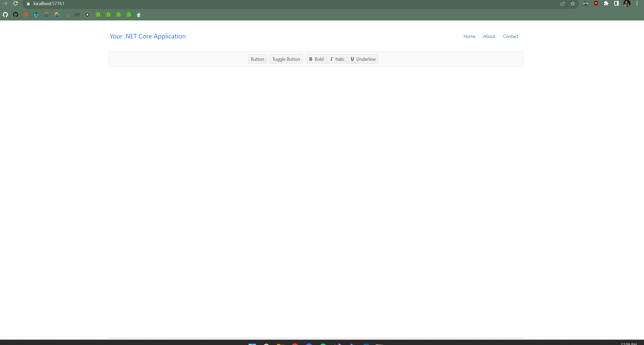This screenshot has width=644, height=345.
Task: Bookmark this page with the star icon
Action: (x=573, y=4)
